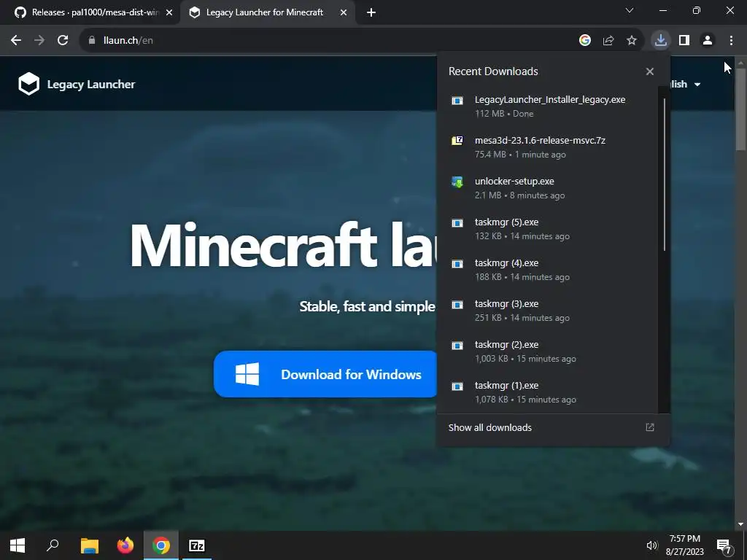Open the Google icon in address bar
747x560 pixels.
pos(585,41)
